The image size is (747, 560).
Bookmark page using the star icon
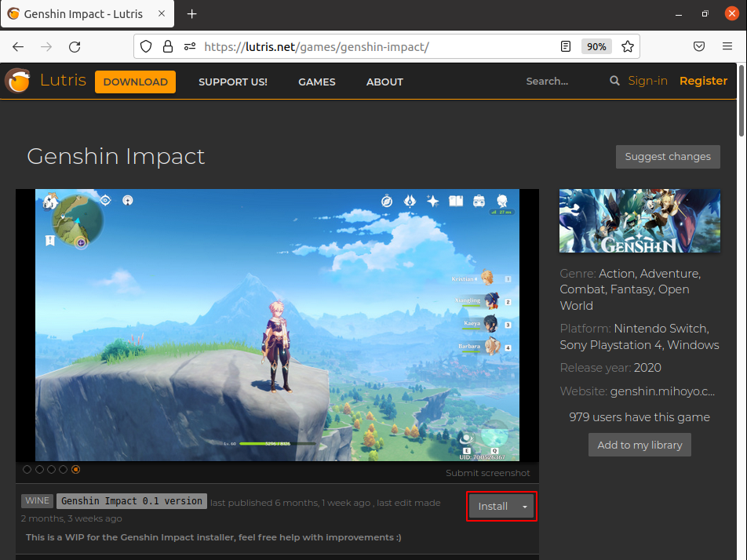point(627,47)
